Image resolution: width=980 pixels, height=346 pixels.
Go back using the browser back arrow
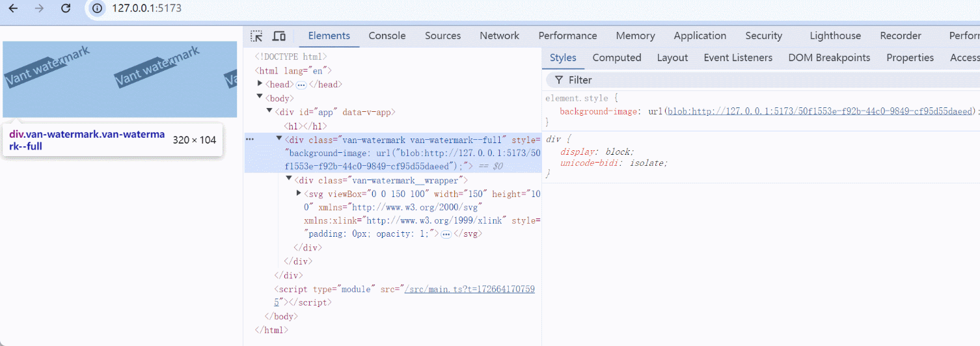(x=13, y=8)
